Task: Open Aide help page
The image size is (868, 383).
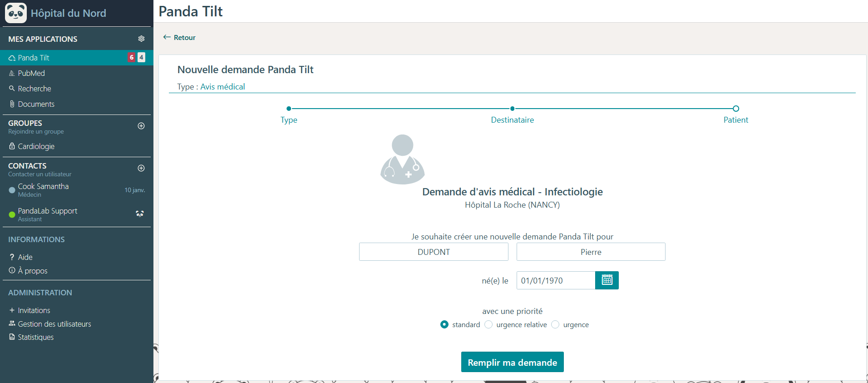Action: tap(21, 257)
